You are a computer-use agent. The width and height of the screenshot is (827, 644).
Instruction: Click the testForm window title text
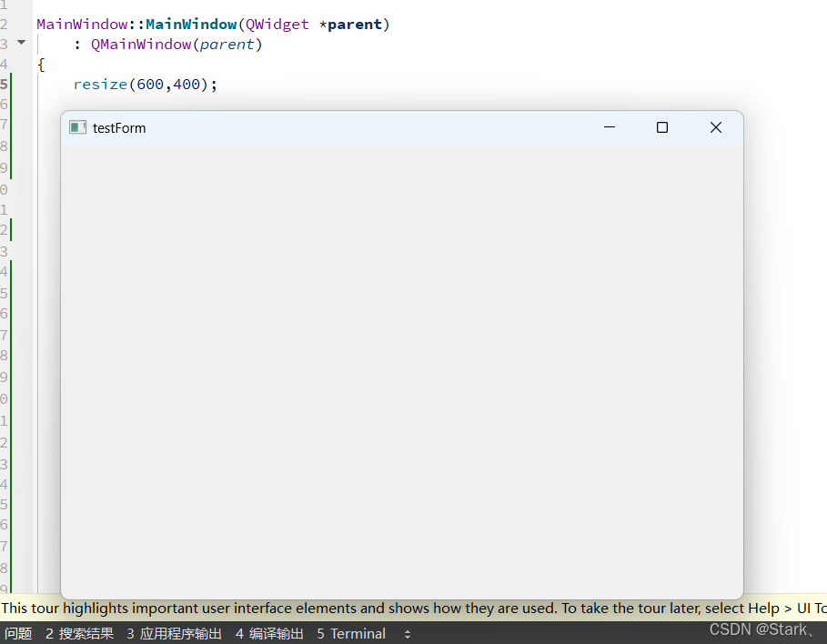tap(119, 128)
